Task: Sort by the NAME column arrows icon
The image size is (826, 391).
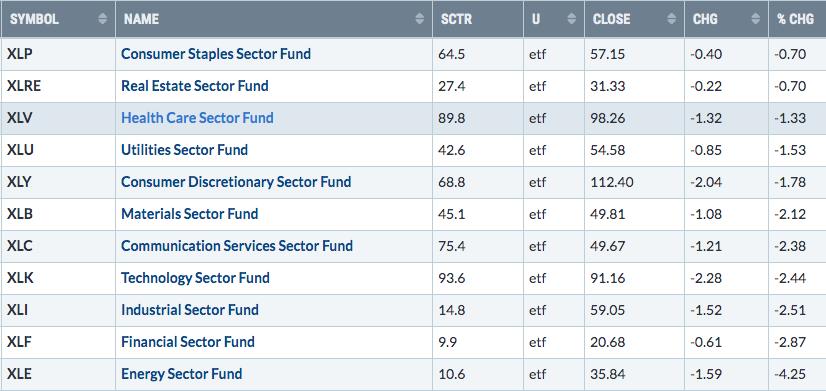Action: (419, 19)
